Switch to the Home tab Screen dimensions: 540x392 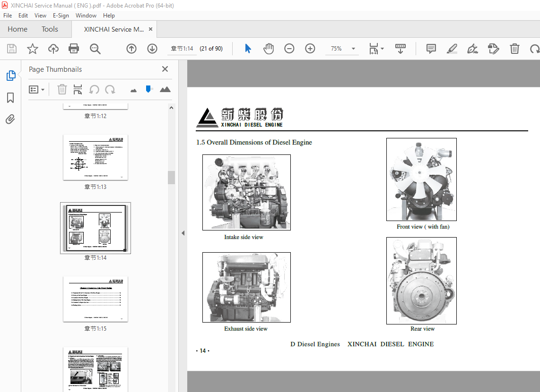(x=17, y=29)
